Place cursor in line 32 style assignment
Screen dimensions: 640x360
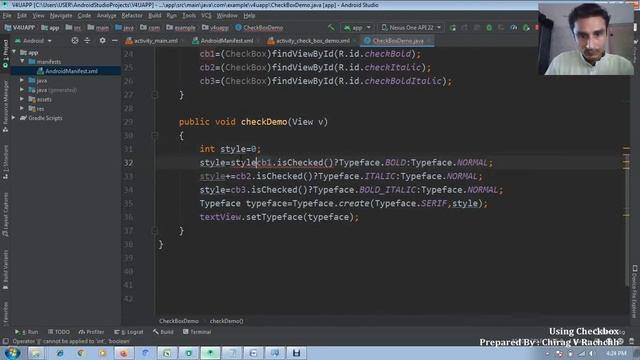346,162
